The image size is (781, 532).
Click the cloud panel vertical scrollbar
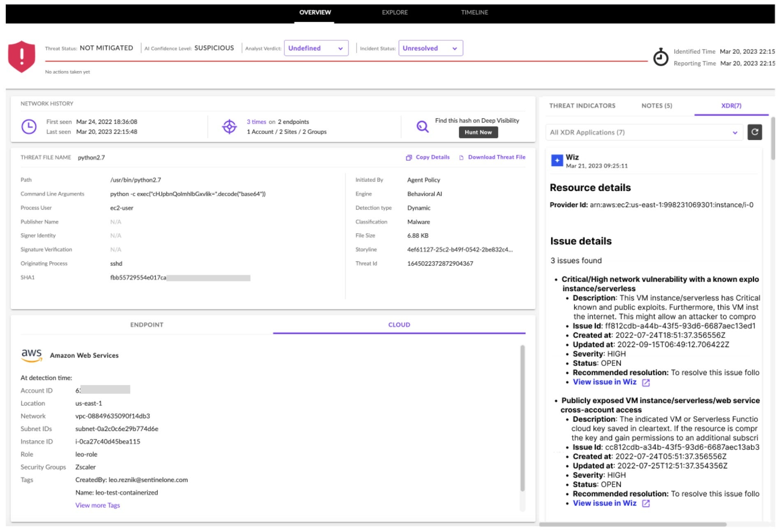point(522,419)
